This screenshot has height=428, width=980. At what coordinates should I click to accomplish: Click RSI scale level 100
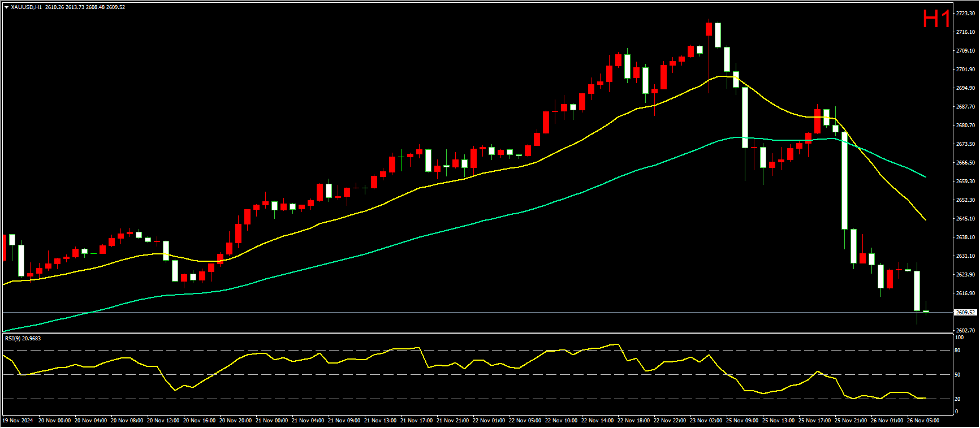pyautogui.click(x=959, y=338)
